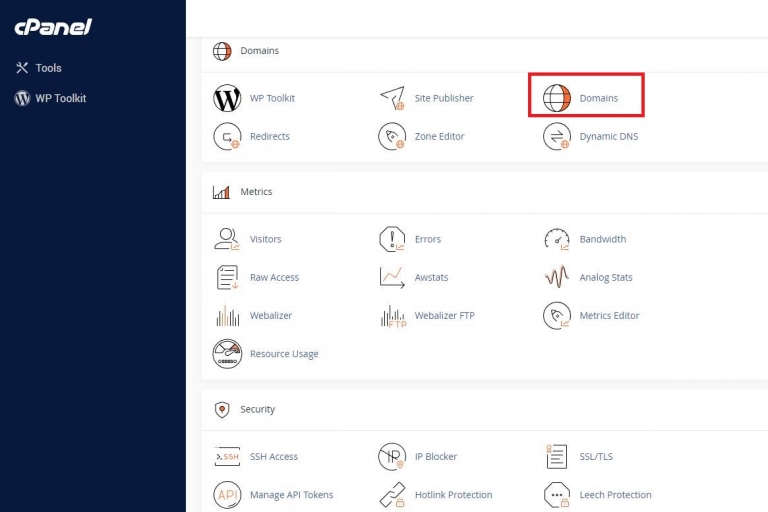Image resolution: width=768 pixels, height=512 pixels.
Task: Click the Site Publisher paper plane icon
Action: 392,98
